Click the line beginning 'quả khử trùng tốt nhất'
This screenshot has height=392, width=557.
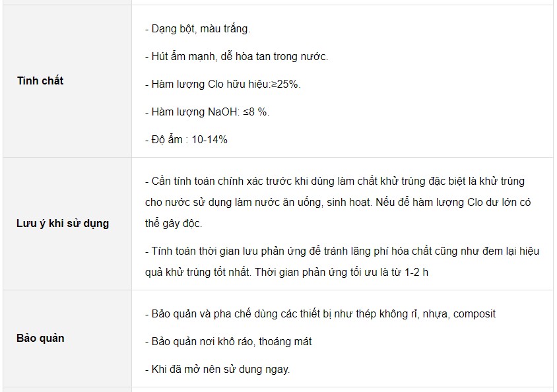[286, 273]
